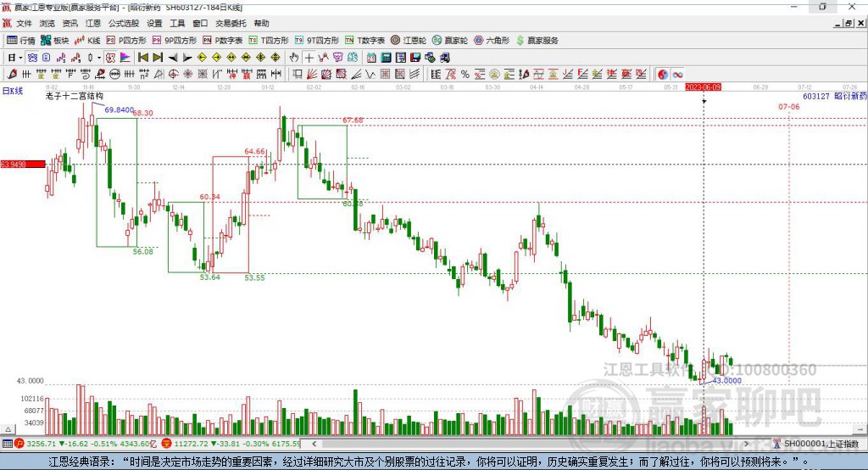Screen dimensions: 868x470
Task: Select the red pencil drawing tool
Action: point(12,75)
